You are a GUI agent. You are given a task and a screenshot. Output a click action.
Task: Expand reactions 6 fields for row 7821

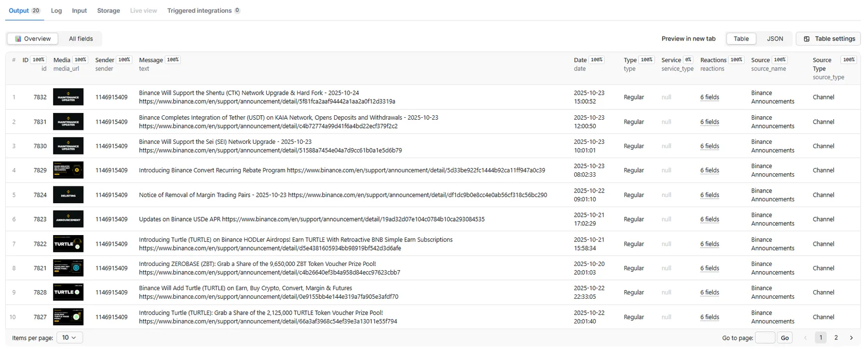[709, 268]
